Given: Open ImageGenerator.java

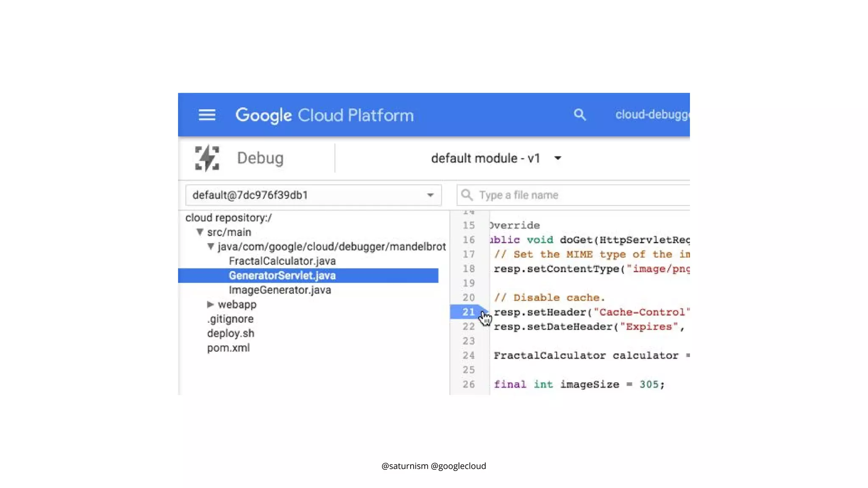Looking at the screenshot, I should click(x=280, y=290).
